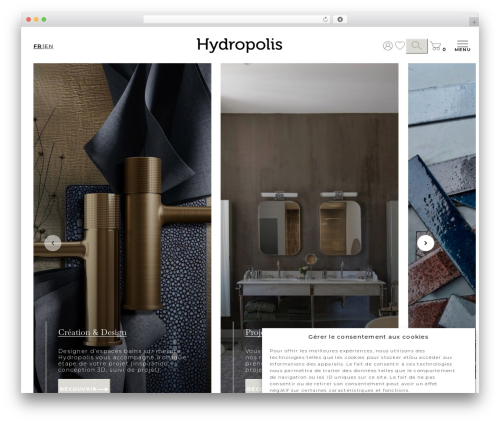Click the cookie consent heading text

(x=368, y=337)
